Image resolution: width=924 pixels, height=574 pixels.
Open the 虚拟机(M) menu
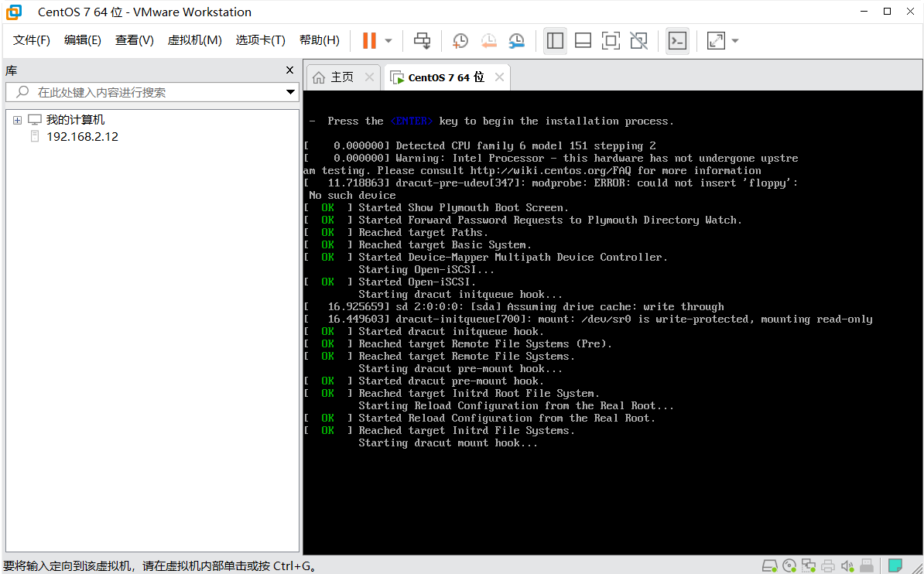pyautogui.click(x=194, y=40)
